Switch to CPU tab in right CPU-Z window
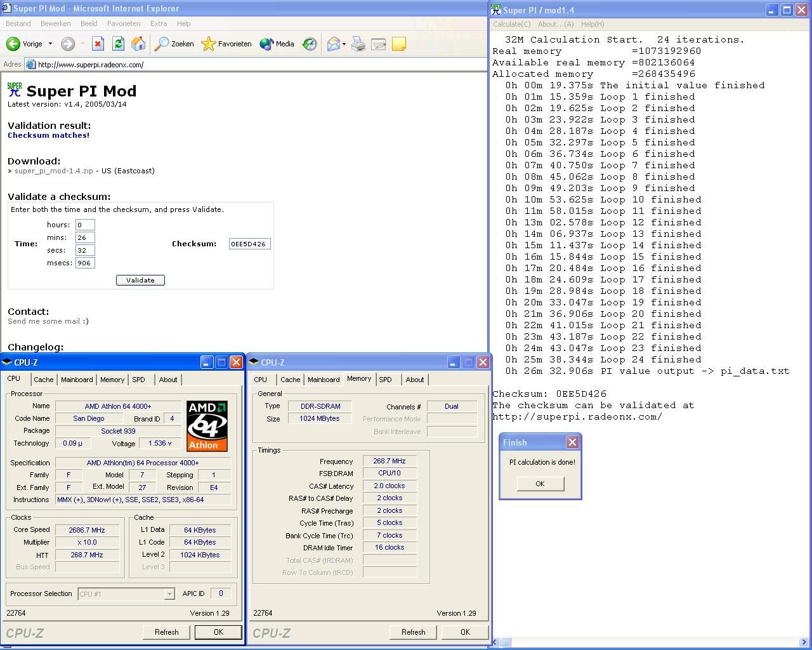The image size is (812, 650). point(260,380)
